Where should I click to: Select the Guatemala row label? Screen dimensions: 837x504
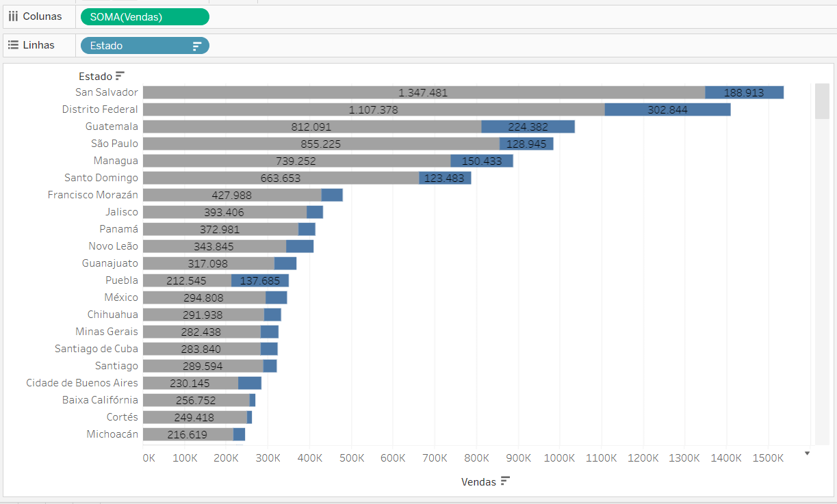[112, 127]
